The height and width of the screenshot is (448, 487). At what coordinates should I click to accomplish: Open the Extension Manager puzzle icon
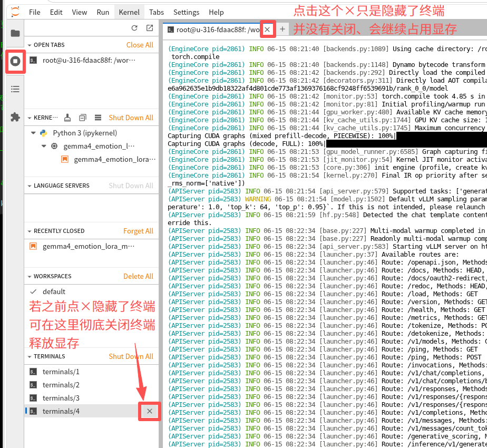coord(15,117)
